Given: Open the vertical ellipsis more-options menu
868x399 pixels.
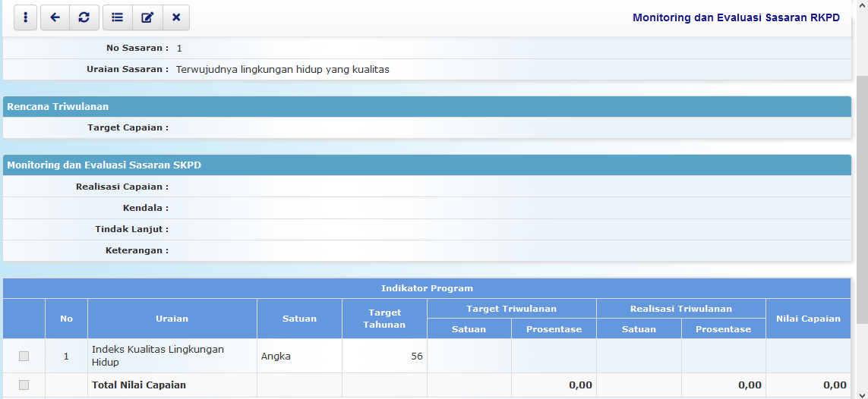Looking at the screenshot, I should click(25, 17).
